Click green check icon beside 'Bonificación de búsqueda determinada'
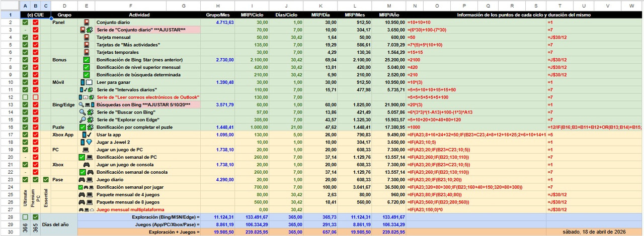The height and width of the screenshot is (236, 644). pyautogui.click(x=87, y=75)
